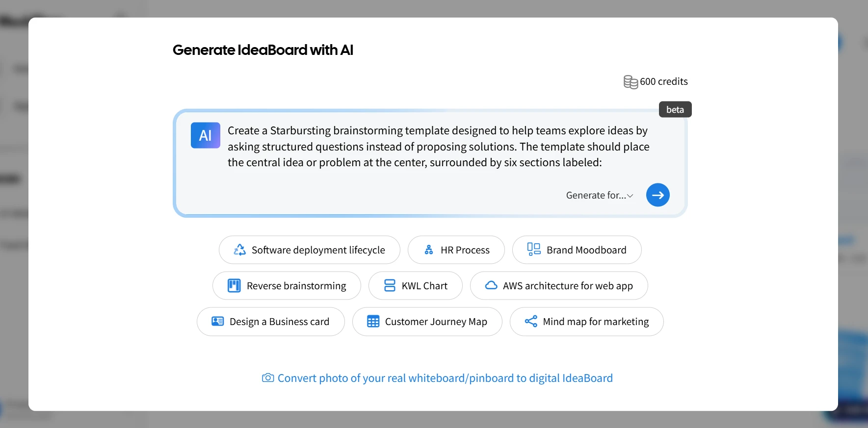The image size is (868, 428).
Task: Click the camera icon beside Convert photo
Action: click(x=268, y=378)
